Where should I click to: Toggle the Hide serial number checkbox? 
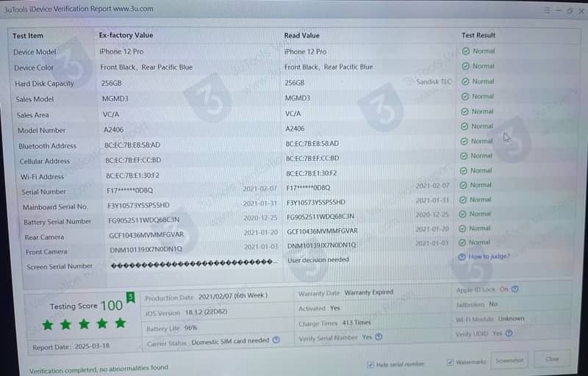(370, 364)
